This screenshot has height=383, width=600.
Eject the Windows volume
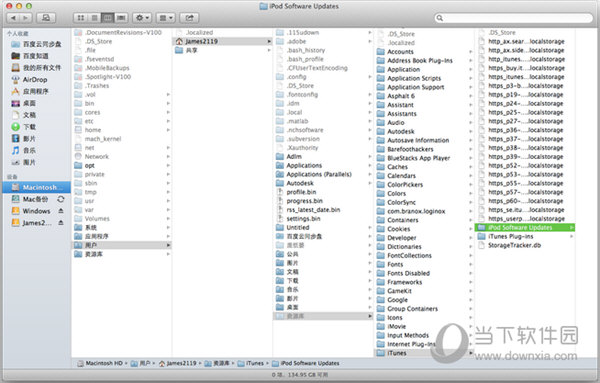tap(61, 211)
